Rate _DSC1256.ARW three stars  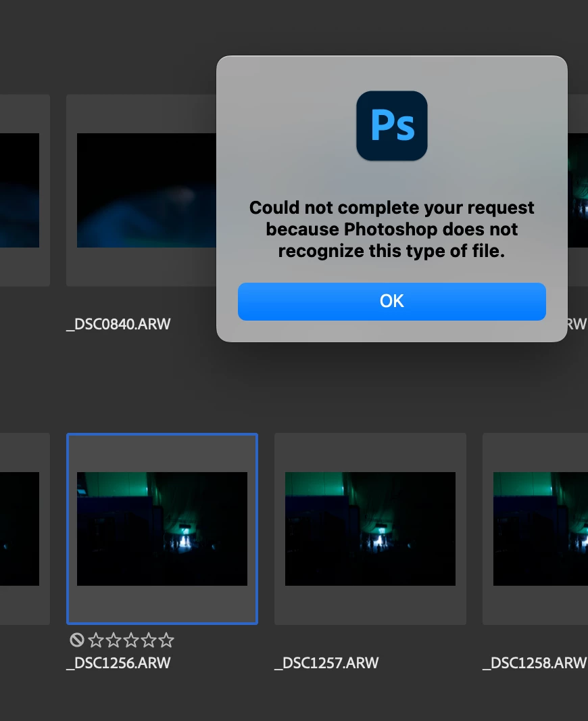pos(131,640)
